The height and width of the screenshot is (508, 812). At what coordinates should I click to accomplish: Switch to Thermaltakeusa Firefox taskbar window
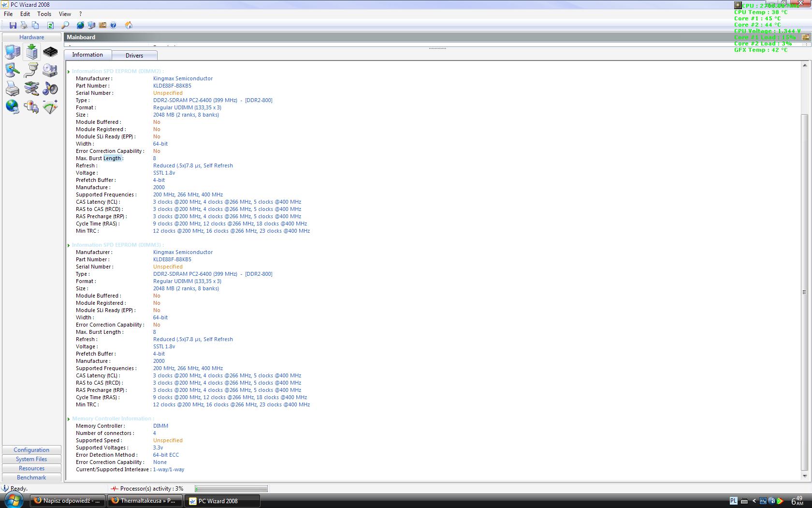point(145,501)
